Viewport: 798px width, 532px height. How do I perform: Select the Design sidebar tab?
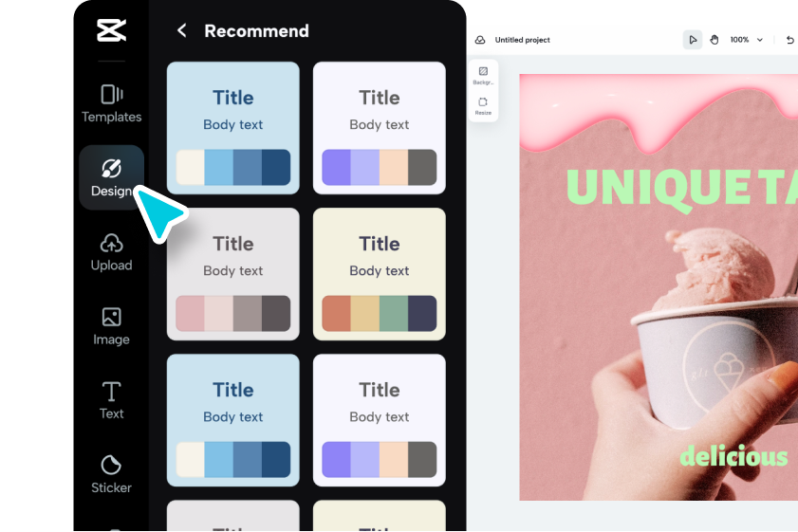(x=111, y=177)
